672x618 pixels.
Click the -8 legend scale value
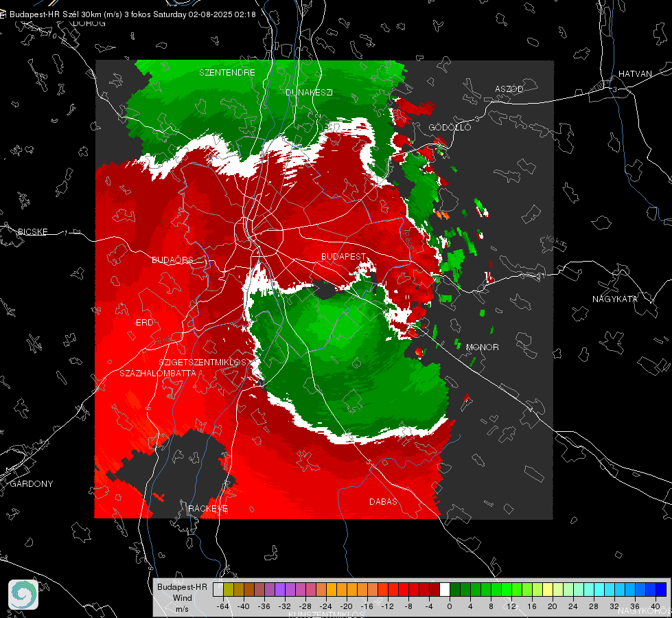408,606
